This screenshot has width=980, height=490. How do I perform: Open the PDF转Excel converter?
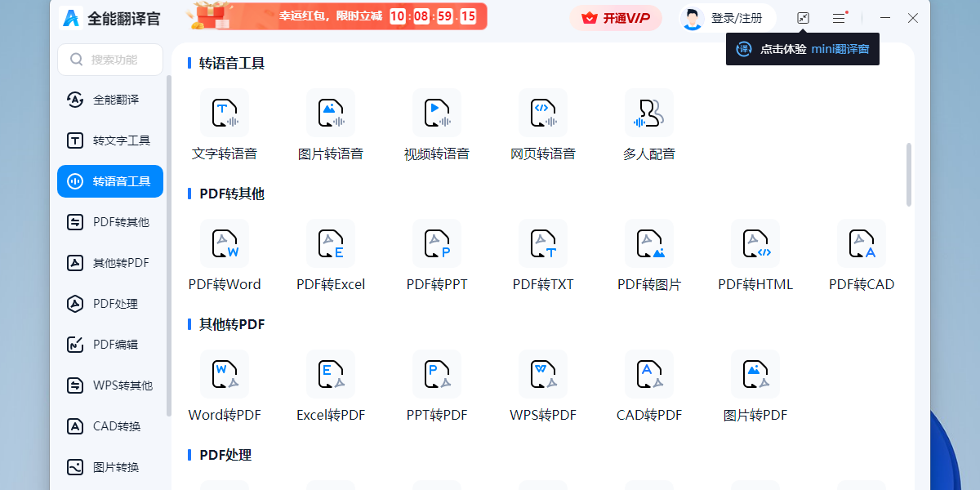(x=331, y=256)
